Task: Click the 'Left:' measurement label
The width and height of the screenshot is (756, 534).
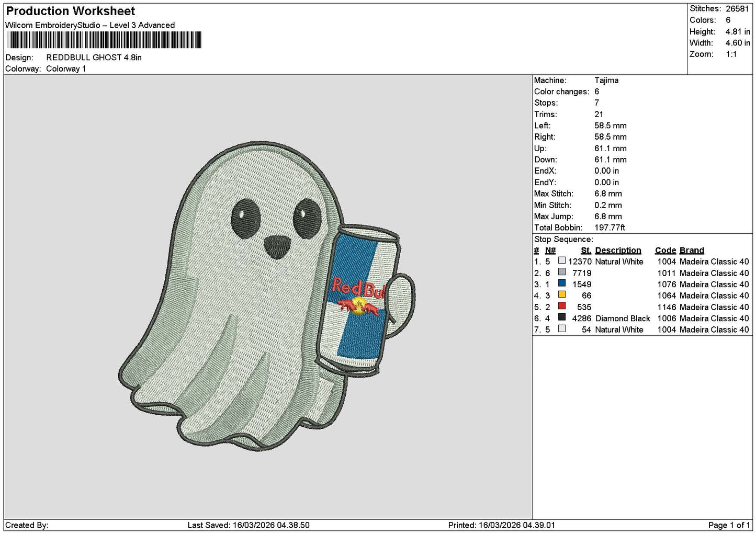Action: 542,126
